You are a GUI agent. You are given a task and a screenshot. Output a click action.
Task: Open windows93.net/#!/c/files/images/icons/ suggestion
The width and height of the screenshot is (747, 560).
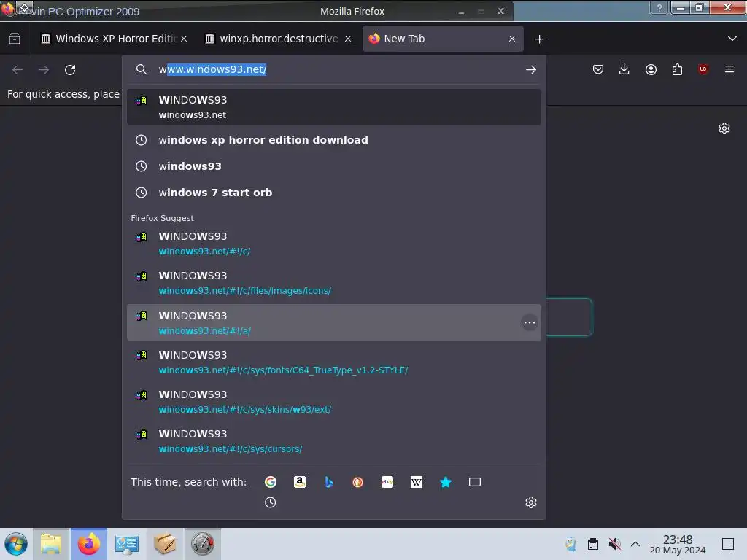(333, 283)
